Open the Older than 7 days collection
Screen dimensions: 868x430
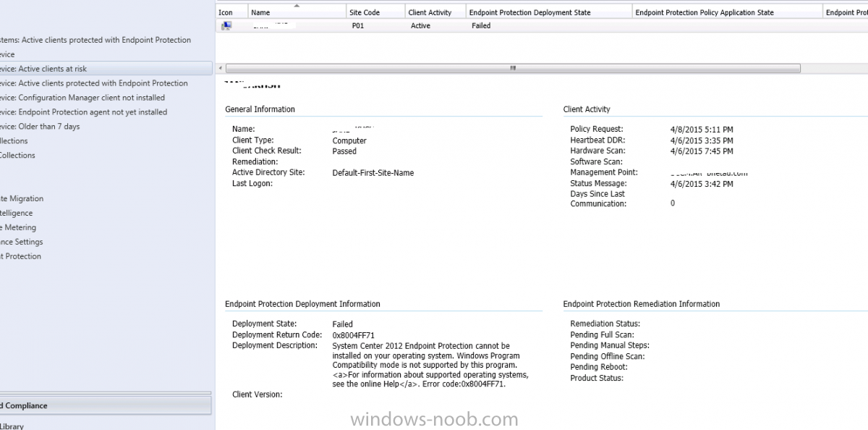click(40, 127)
